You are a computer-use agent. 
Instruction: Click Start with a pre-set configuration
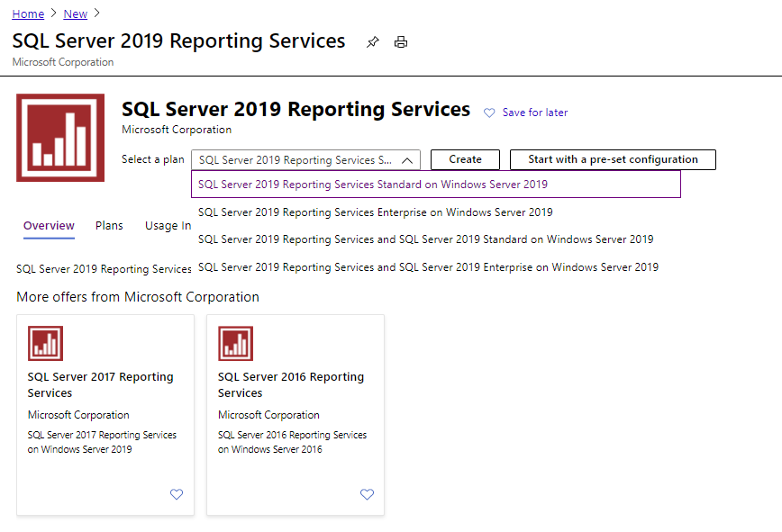(613, 159)
